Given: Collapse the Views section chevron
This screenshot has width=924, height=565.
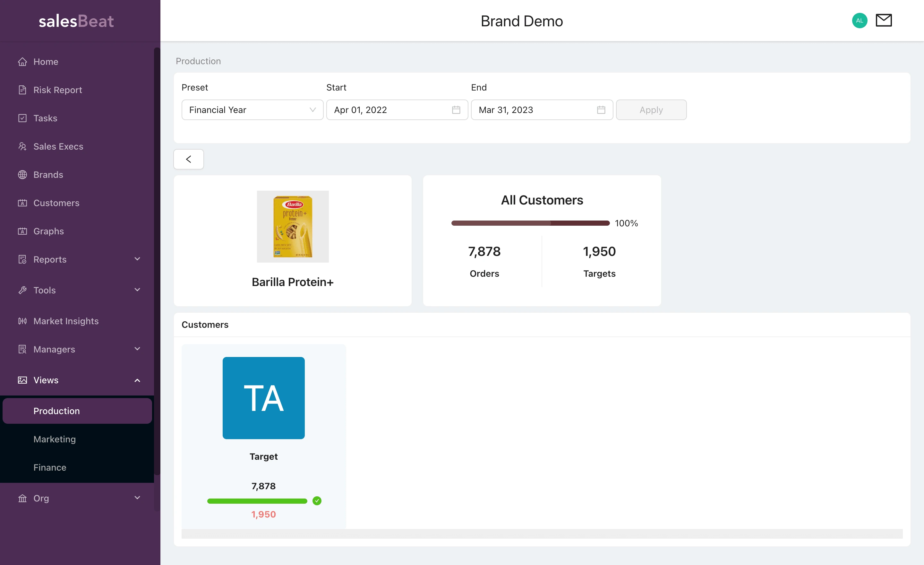Looking at the screenshot, I should tap(137, 380).
